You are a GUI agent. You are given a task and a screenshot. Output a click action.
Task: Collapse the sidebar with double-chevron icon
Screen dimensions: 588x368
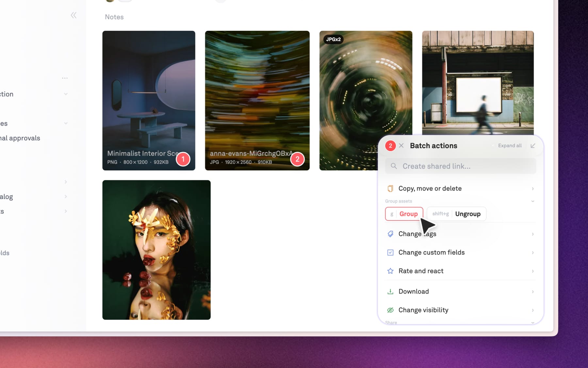pyautogui.click(x=73, y=15)
